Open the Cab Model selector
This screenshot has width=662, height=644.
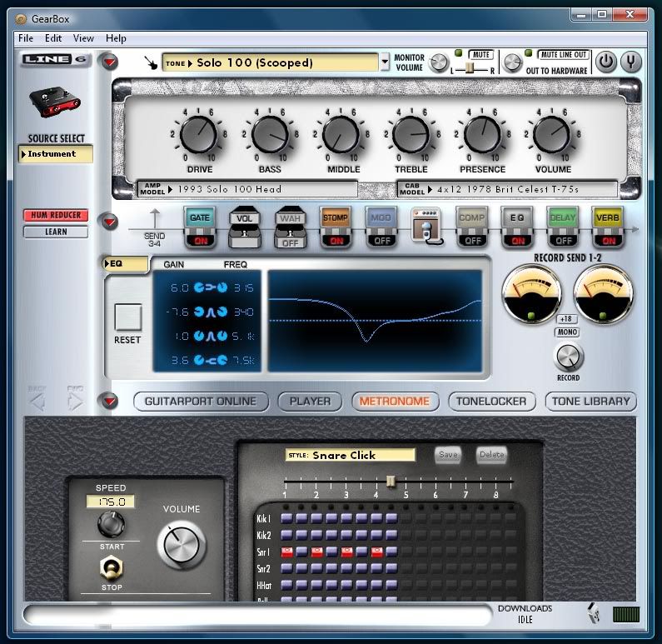click(507, 189)
